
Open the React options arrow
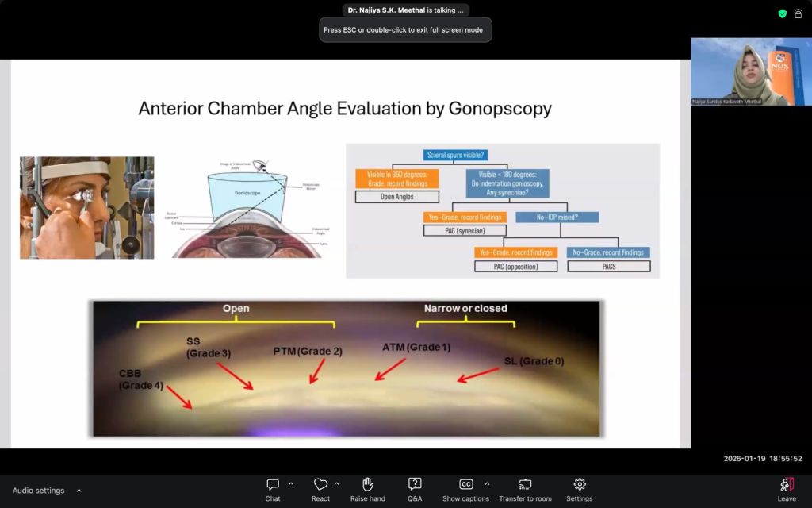tap(337, 483)
